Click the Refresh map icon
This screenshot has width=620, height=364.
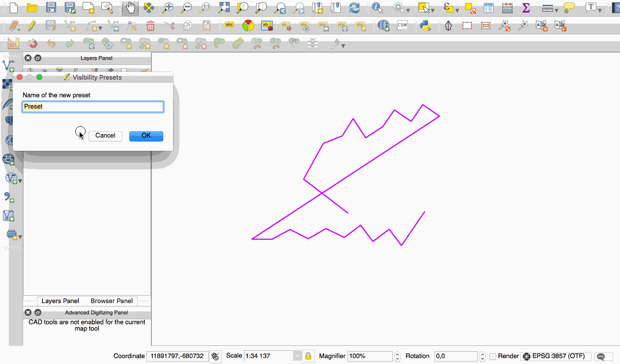[354, 8]
